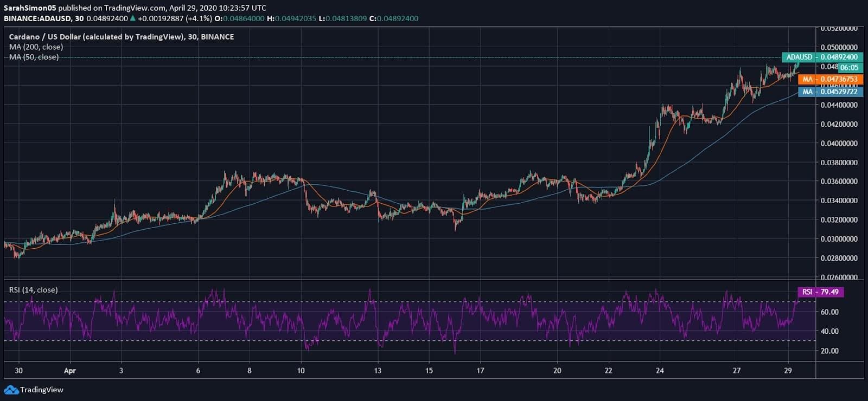This screenshot has height=401, width=868.
Task: Click the Apr label on date axis
Action: [x=69, y=371]
